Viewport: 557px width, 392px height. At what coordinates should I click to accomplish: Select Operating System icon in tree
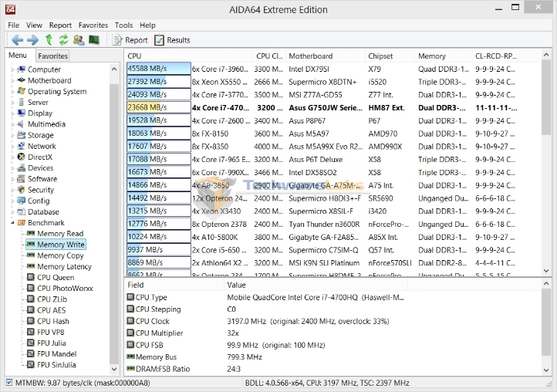pyautogui.click(x=22, y=91)
